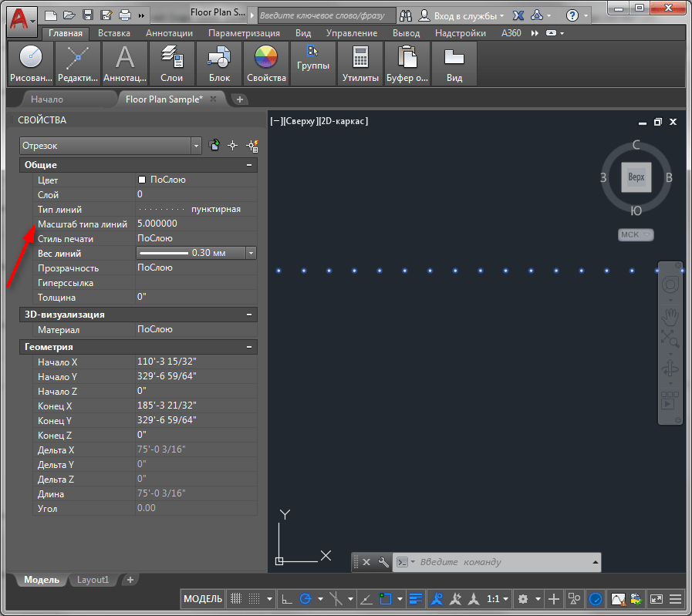Toggle ortho mode in status bar

(286, 599)
